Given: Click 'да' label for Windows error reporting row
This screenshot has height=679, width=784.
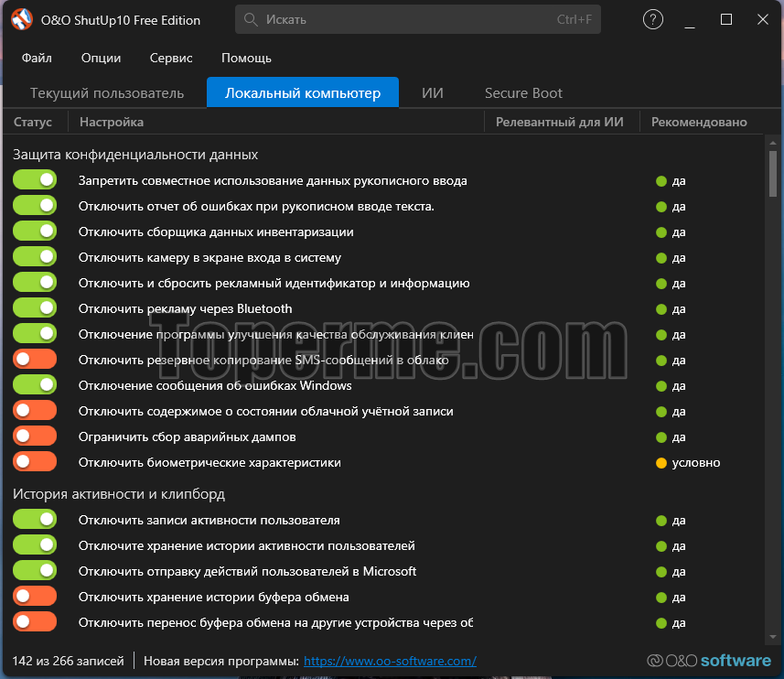Looking at the screenshot, I should [679, 386].
